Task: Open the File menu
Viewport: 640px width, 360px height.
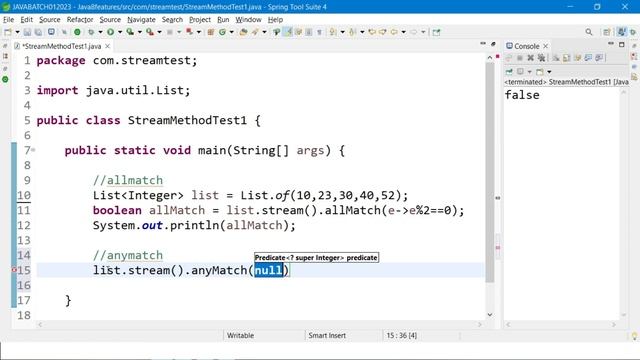Action: [8, 20]
